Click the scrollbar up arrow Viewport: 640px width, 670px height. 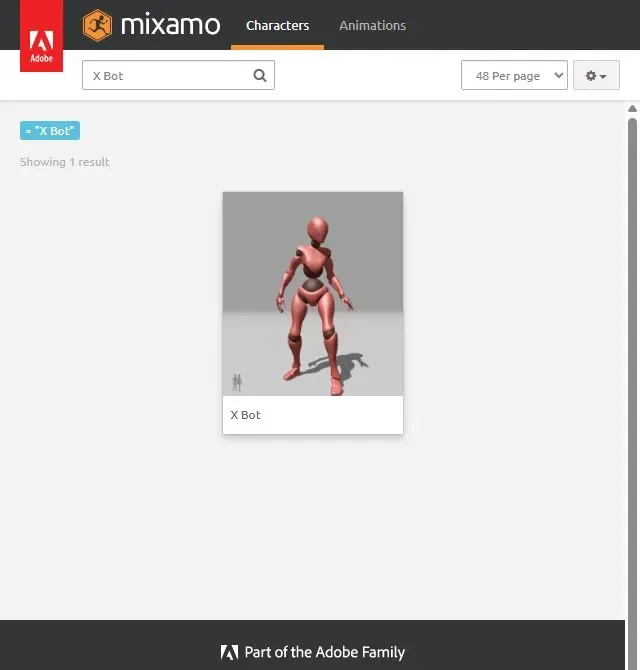pos(632,109)
